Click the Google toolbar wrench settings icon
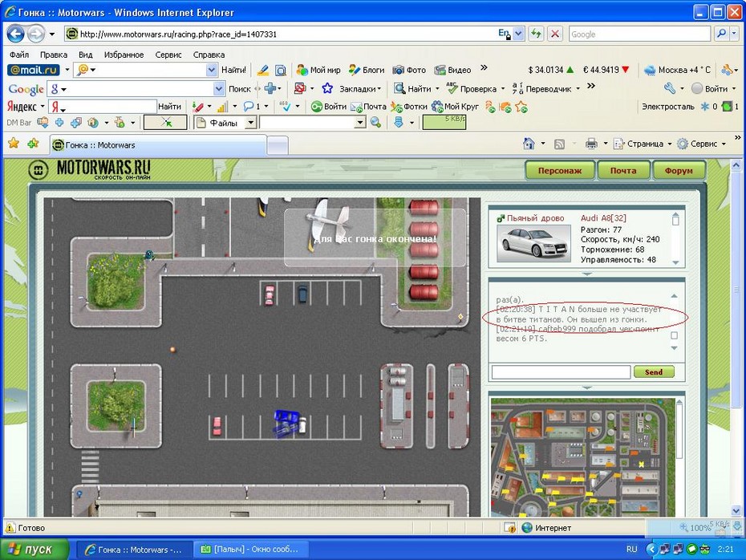746x560 pixels. pyautogui.click(x=670, y=88)
